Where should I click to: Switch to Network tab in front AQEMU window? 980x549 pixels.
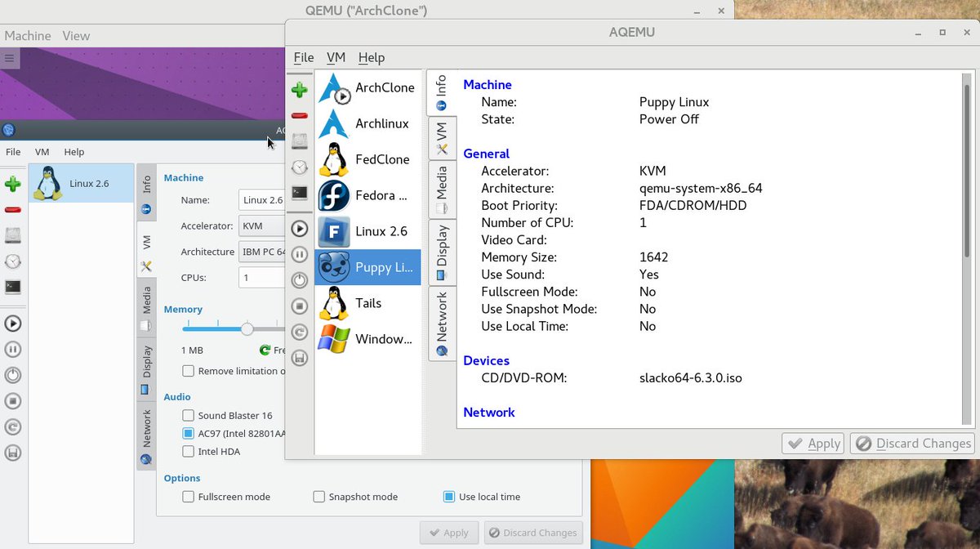[x=441, y=324]
